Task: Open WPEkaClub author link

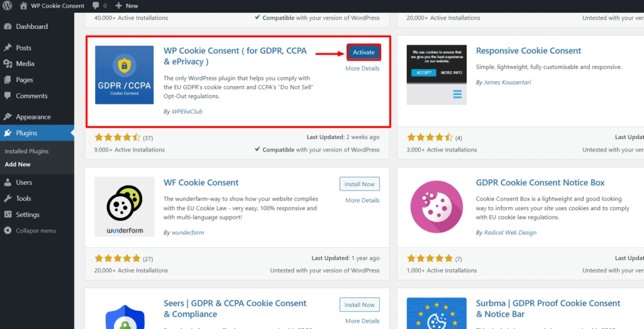Action: (187, 112)
